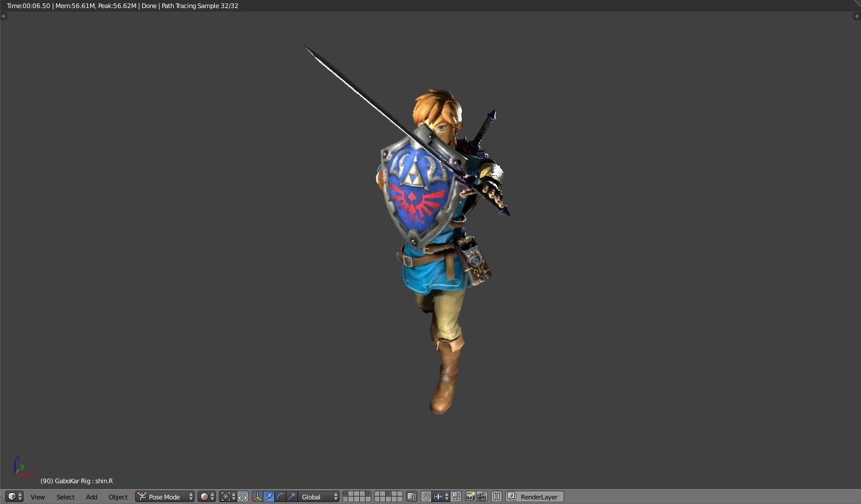Render OpenGL animation with clapperboard icon
The height and width of the screenshot is (504, 861).
(x=481, y=496)
